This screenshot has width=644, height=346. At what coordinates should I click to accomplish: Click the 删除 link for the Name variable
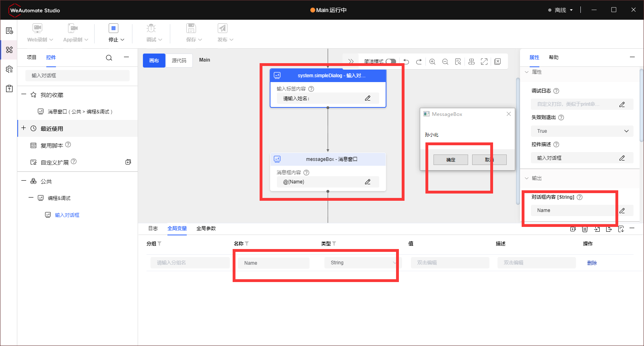coord(592,263)
